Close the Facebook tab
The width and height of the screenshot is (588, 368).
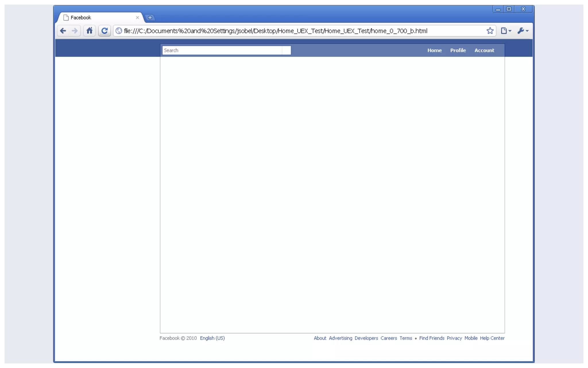click(137, 18)
